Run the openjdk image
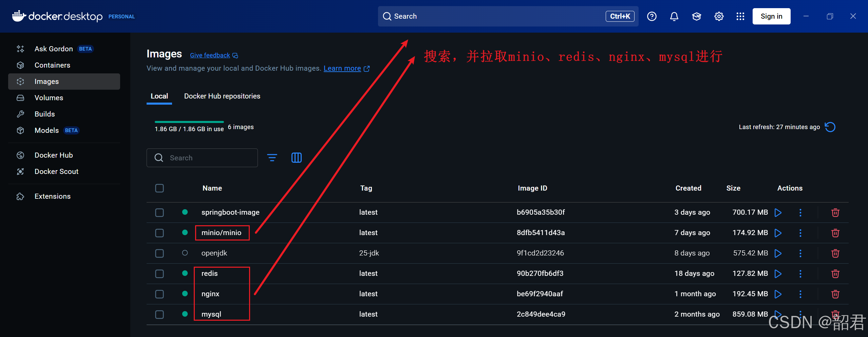 (778, 253)
